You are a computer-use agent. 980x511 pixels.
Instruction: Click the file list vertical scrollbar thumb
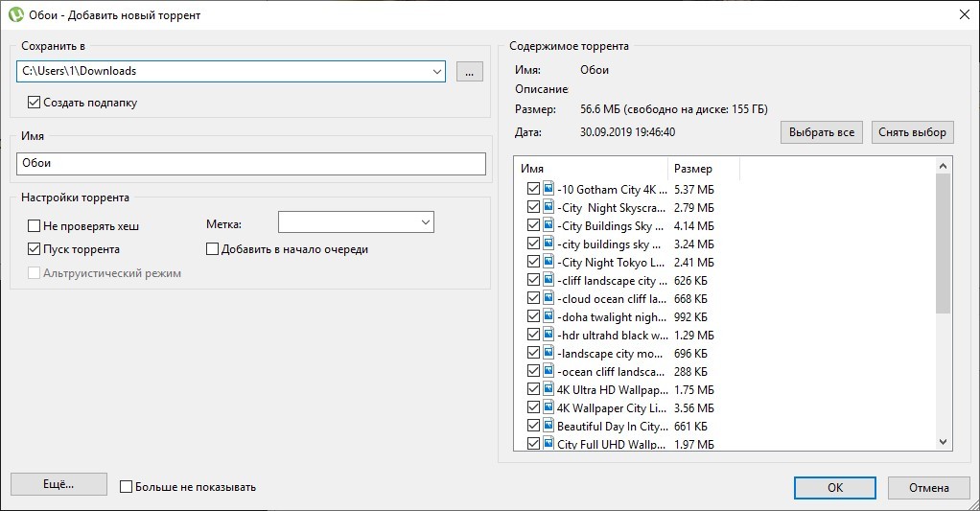point(943,244)
